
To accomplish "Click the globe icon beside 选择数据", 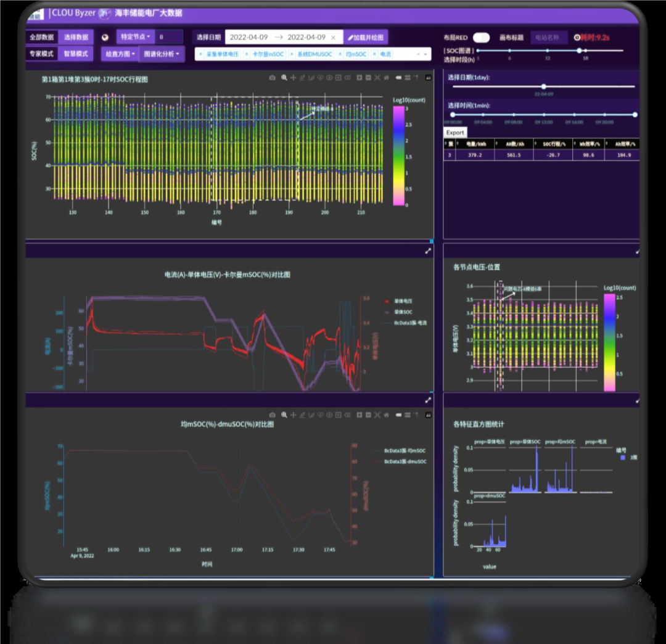I will click(105, 38).
